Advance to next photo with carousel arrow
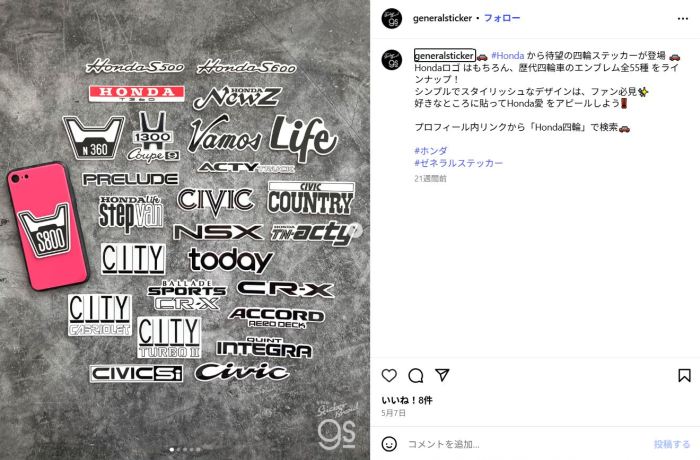This screenshot has width=700, height=460. coord(356,230)
